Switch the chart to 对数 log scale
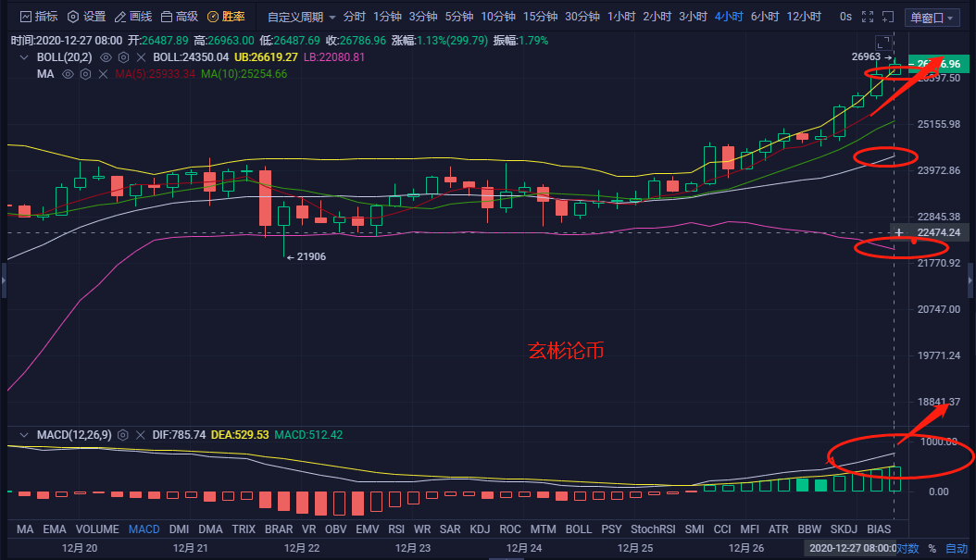The image size is (976, 560). click(x=907, y=548)
